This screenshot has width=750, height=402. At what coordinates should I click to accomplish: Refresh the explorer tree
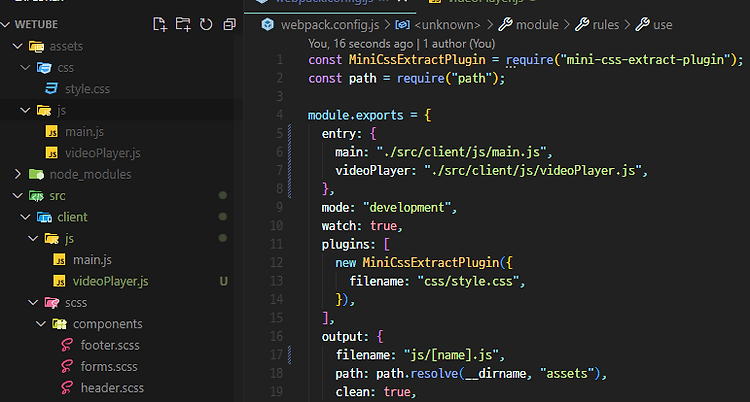tap(206, 24)
